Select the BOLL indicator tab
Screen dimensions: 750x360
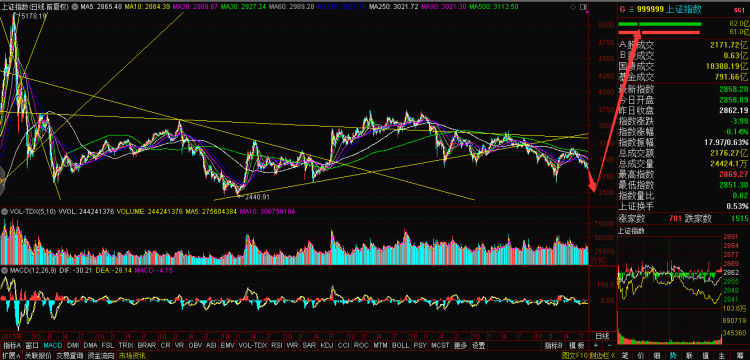400,345
